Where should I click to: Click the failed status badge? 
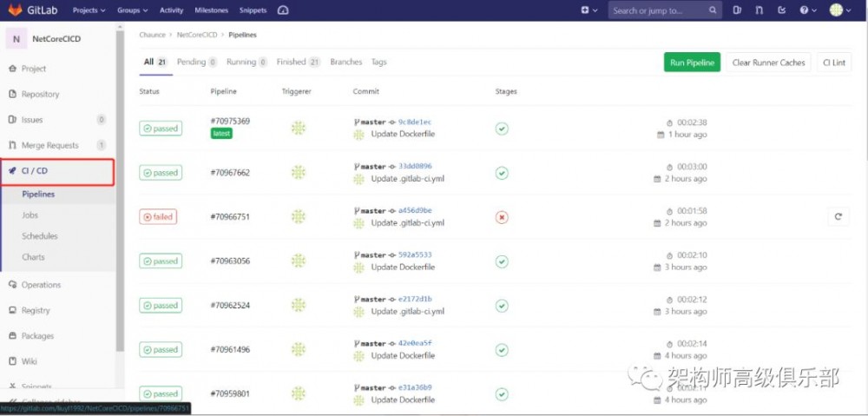(158, 217)
